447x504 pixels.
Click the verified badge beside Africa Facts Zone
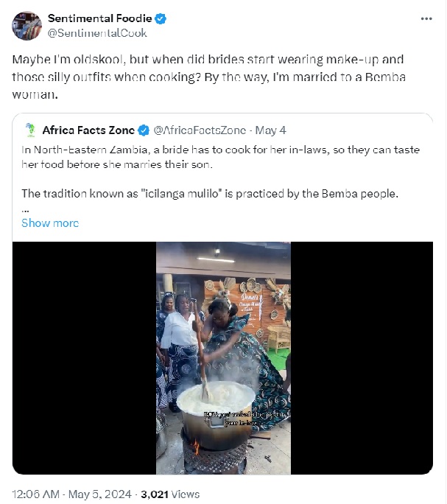click(x=144, y=130)
